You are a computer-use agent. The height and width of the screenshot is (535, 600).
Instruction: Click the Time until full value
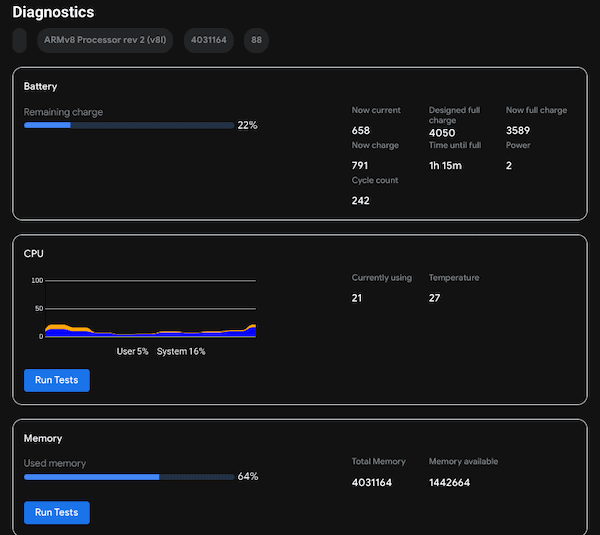tap(445, 165)
